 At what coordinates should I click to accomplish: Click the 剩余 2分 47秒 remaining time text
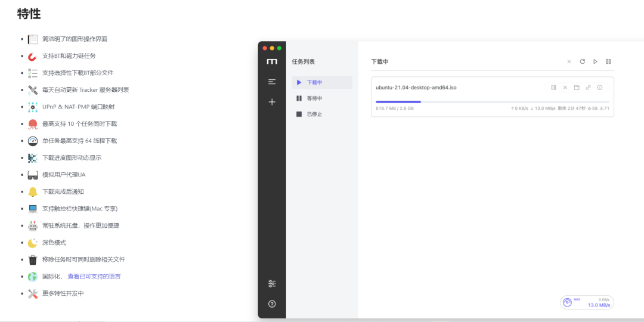tap(571, 109)
